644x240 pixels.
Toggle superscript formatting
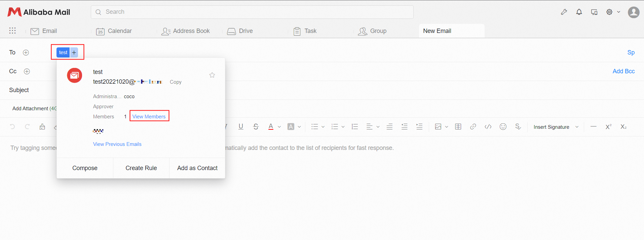click(x=609, y=127)
